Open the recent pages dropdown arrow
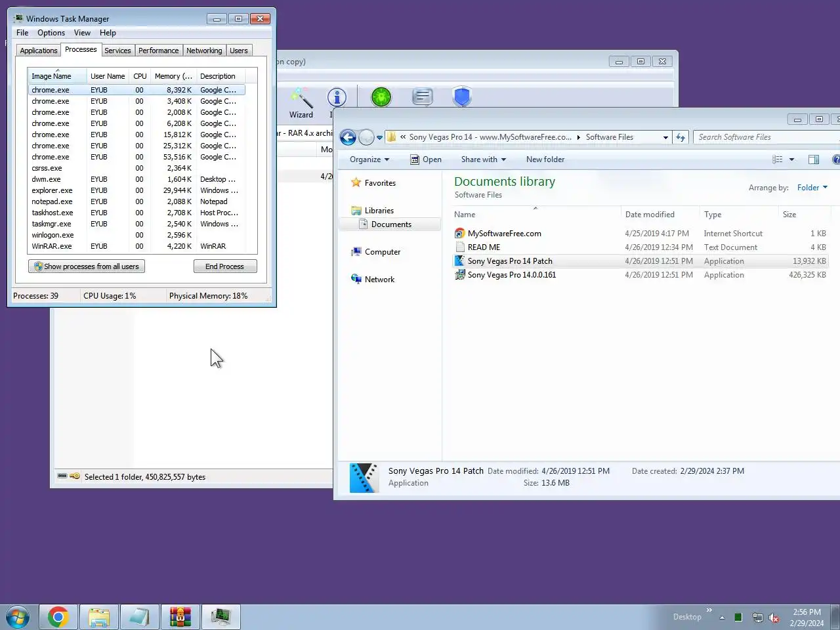840x630 pixels. click(x=379, y=138)
